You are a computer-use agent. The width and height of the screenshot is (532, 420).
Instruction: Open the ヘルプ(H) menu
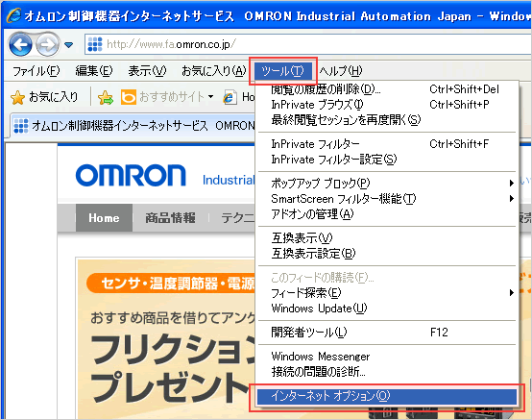(x=341, y=70)
